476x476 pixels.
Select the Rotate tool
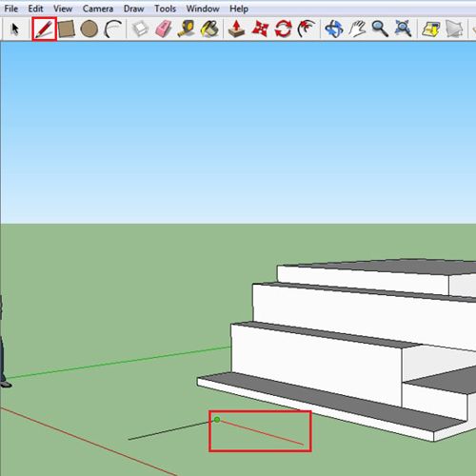coord(283,29)
